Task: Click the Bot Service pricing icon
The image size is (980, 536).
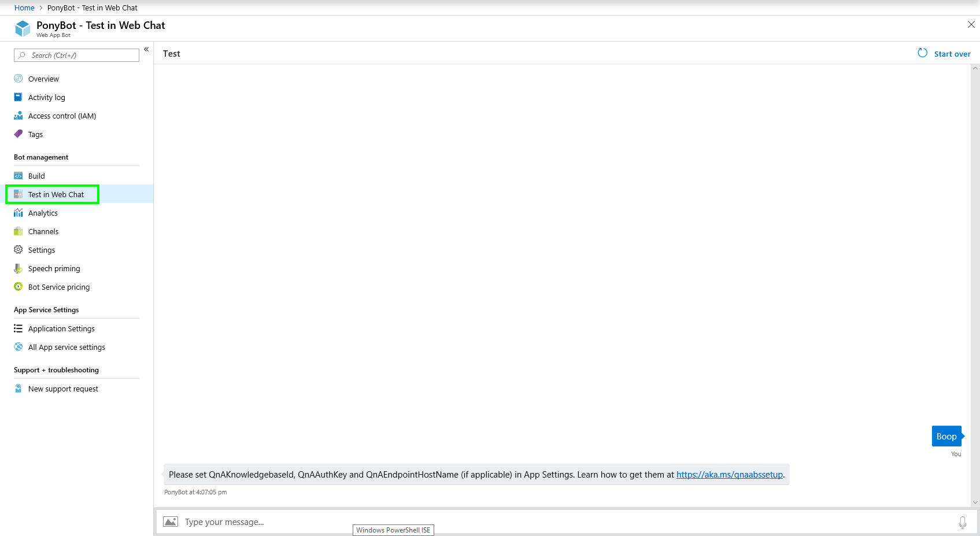Action: (19, 287)
